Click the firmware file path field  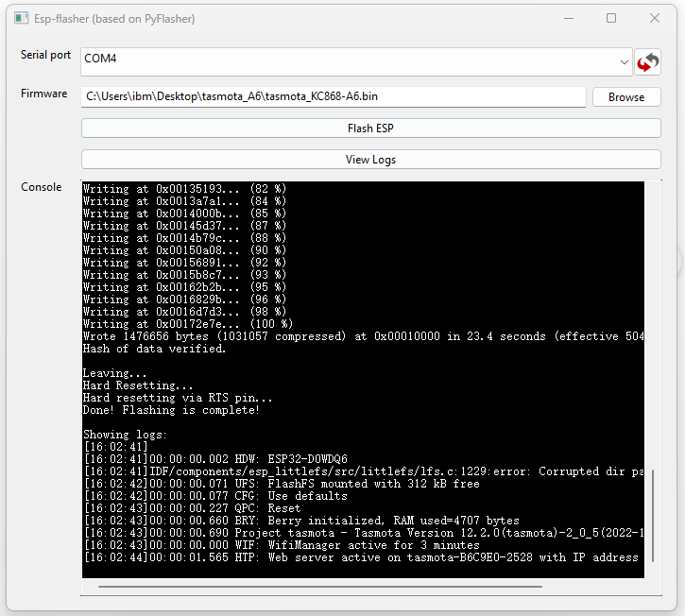click(x=333, y=96)
